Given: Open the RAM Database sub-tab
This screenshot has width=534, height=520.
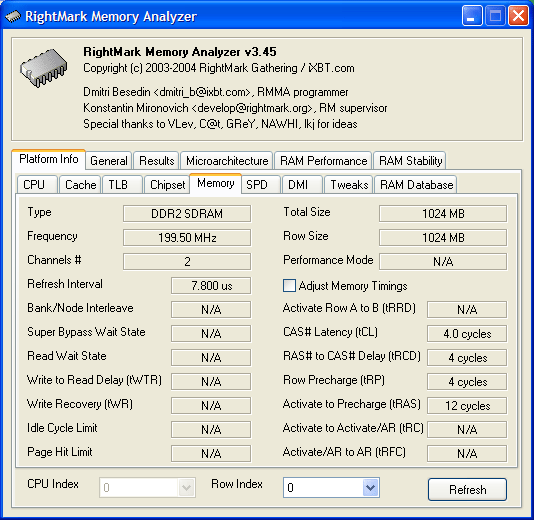Looking at the screenshot, I should pyautogui.click(x=416, y=185).
